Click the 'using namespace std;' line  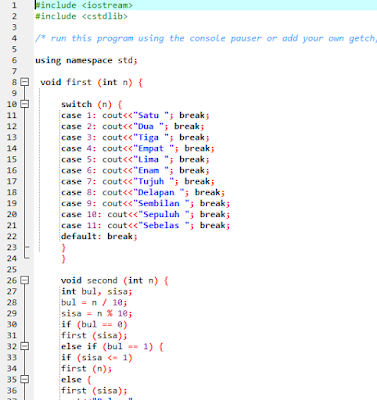tap(86, 60)
